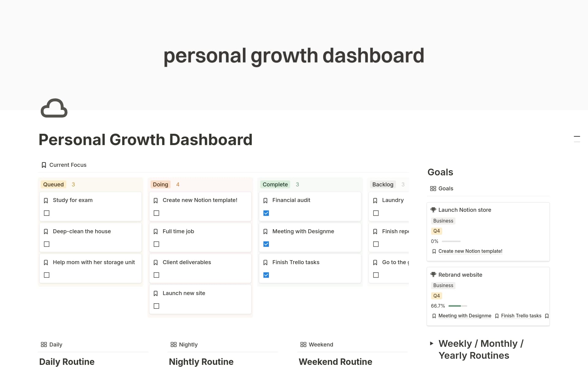Check the Launch new site checkbox
This screenshot has height=367, width=588.
(156, 306)
